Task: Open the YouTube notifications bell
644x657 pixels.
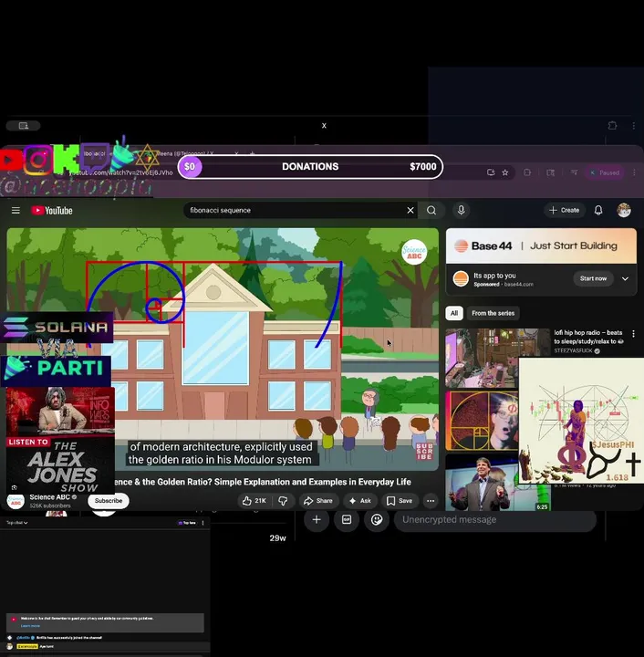Action: pos(598,211)
